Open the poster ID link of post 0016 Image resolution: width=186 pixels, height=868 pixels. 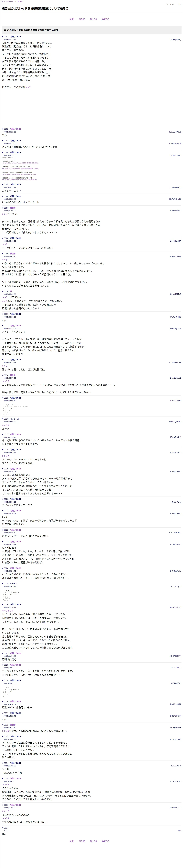(x=175, y=422)
